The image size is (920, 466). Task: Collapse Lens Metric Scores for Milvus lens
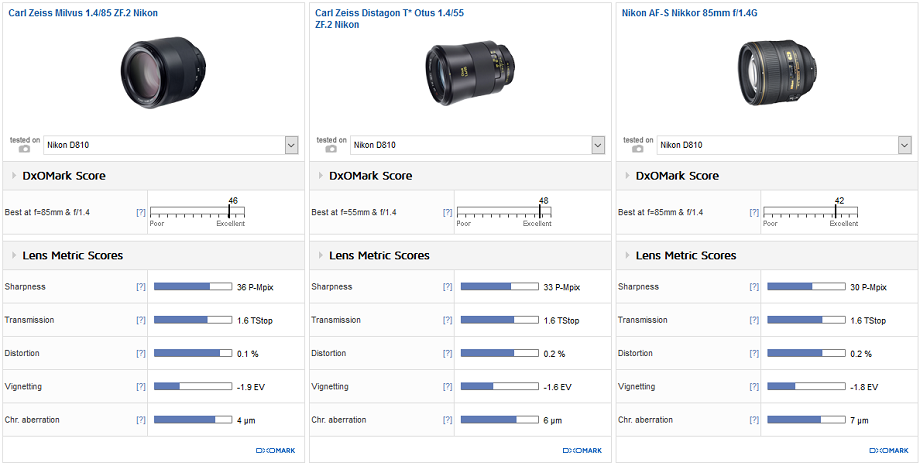point(13,255)
